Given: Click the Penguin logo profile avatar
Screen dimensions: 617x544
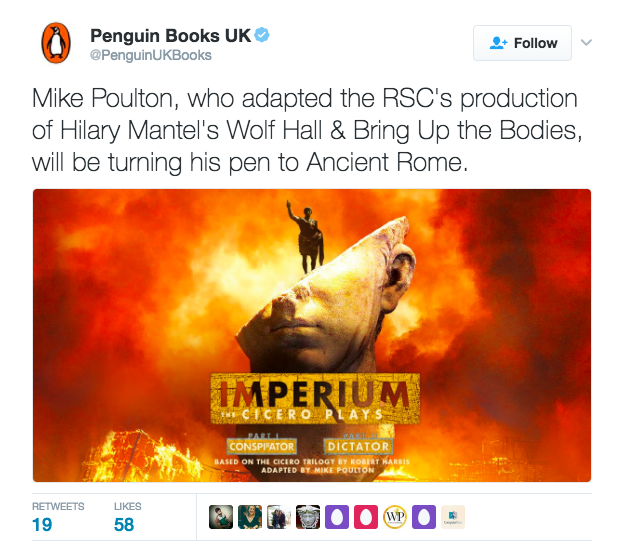Looking at the screenshot, I should (x=56, y=43).
